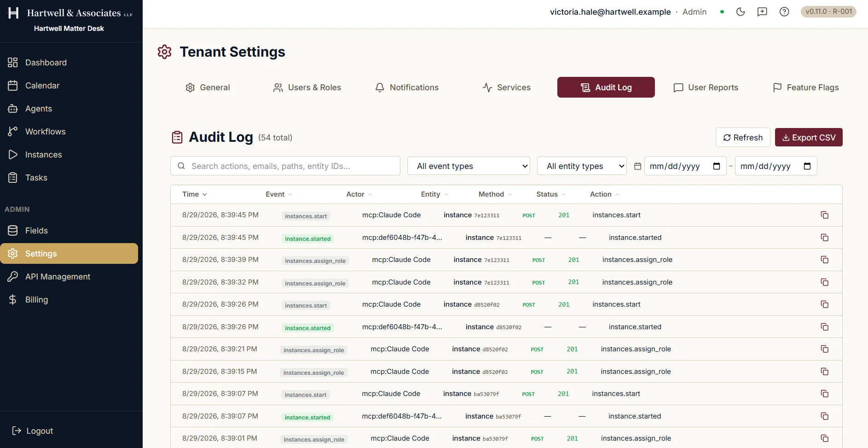
Task: Click instance.started badge at 8:39:45 PM
Action: coord(308,239)
